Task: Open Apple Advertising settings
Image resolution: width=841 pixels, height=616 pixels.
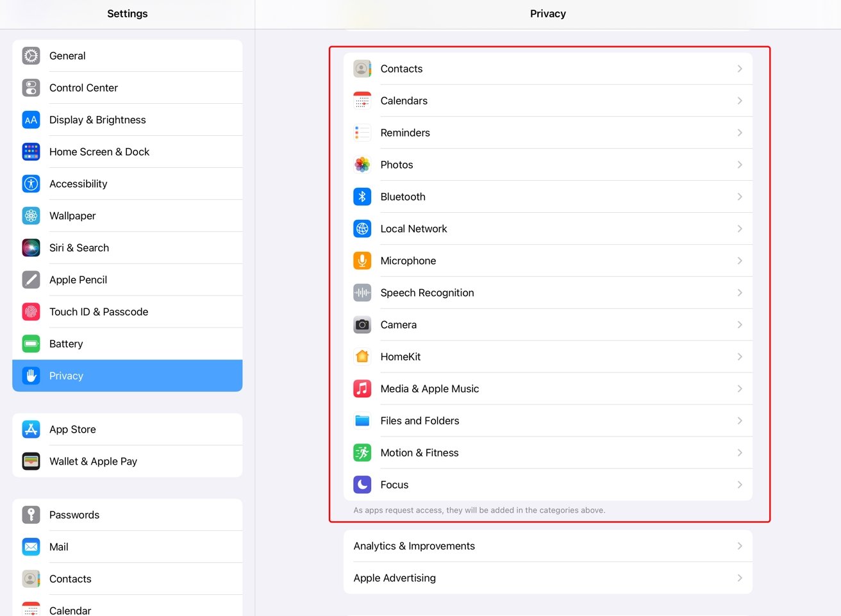Action: coord(395,578)
